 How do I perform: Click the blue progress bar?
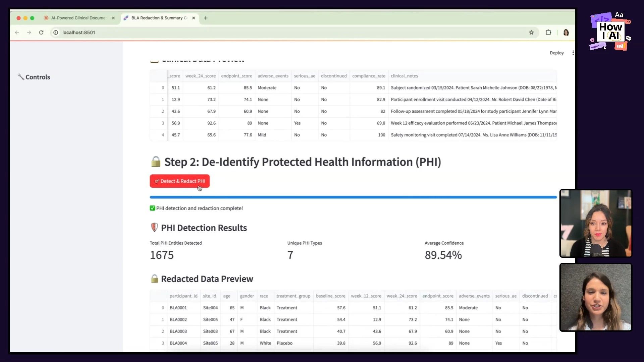tap(353, 197)
